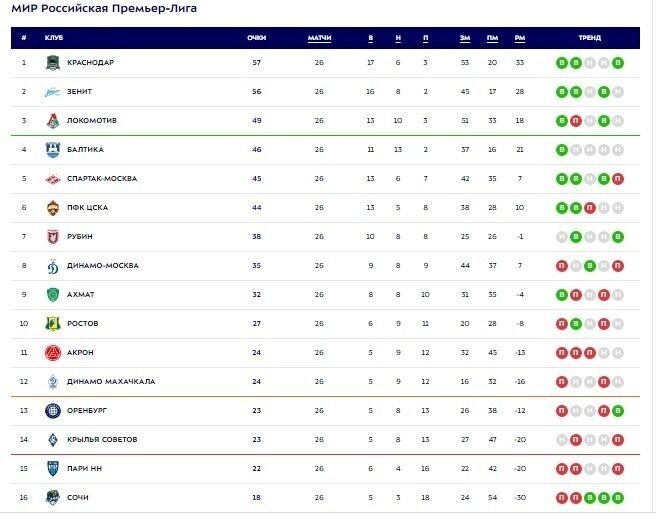Viewport: 656px width, 518px height.
Task: Click the Krasnodar club logo
Action: (x=53, y=63)
